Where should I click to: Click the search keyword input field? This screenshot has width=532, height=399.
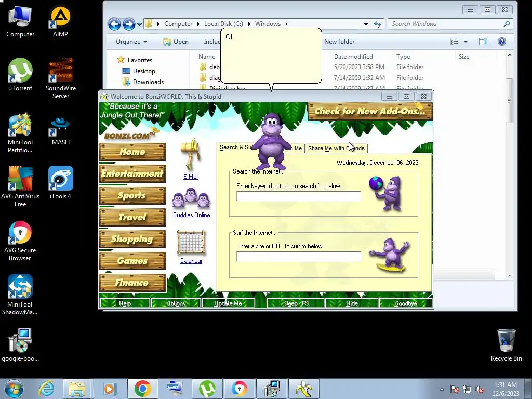click(299, 196)
